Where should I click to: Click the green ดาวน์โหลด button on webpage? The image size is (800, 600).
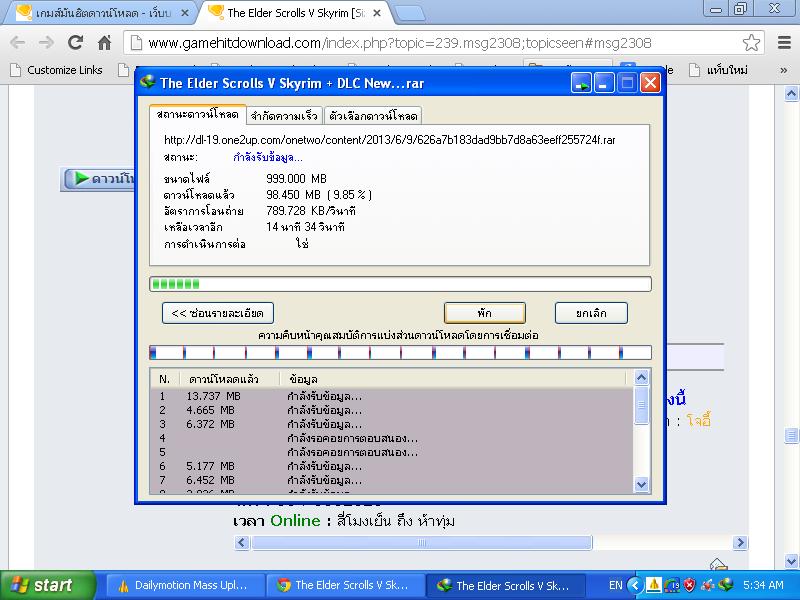pos(98,179)
